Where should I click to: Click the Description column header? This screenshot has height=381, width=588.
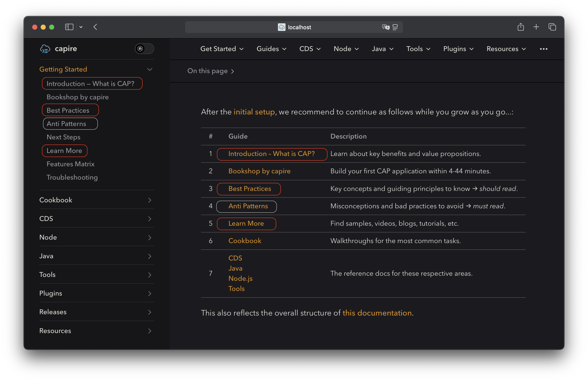(348, 136)
